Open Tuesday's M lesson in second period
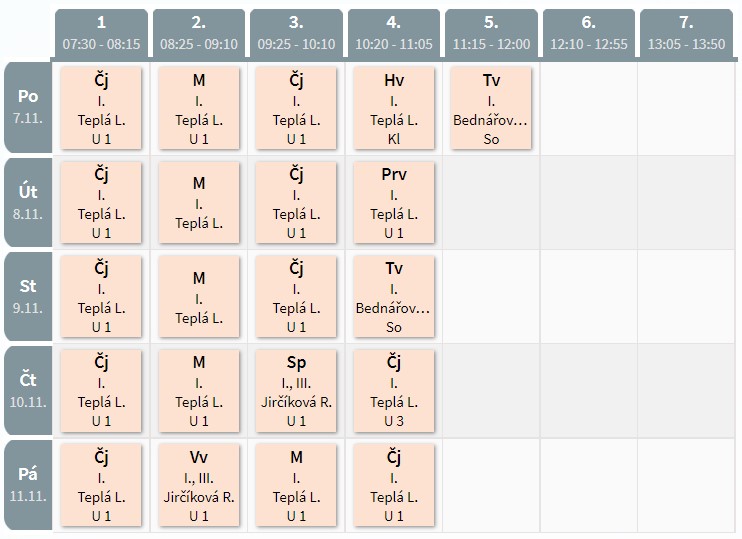Screen dimensions: 742x539 (x=199, y=203)
